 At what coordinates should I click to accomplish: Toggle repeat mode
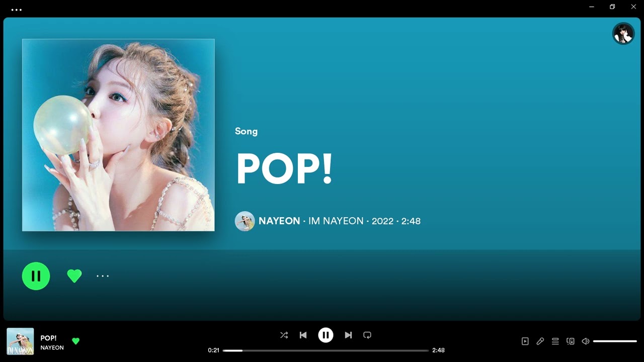(367, 335)
